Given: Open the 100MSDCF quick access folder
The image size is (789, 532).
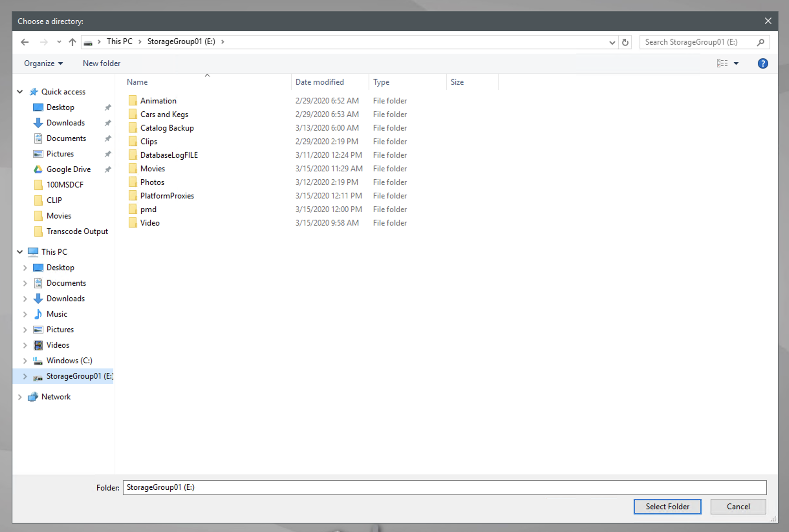Looking at the screenshot, I should click(65, 185).
